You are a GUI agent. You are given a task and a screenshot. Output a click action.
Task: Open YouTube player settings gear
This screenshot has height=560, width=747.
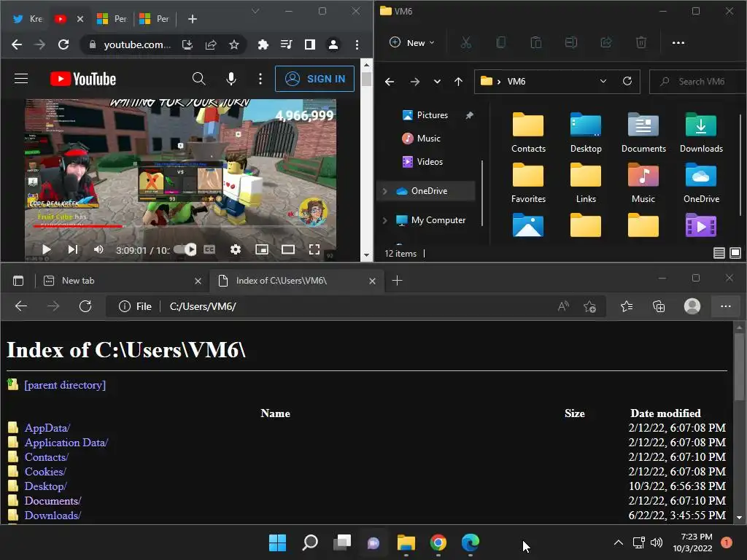[x=236, y=249]
